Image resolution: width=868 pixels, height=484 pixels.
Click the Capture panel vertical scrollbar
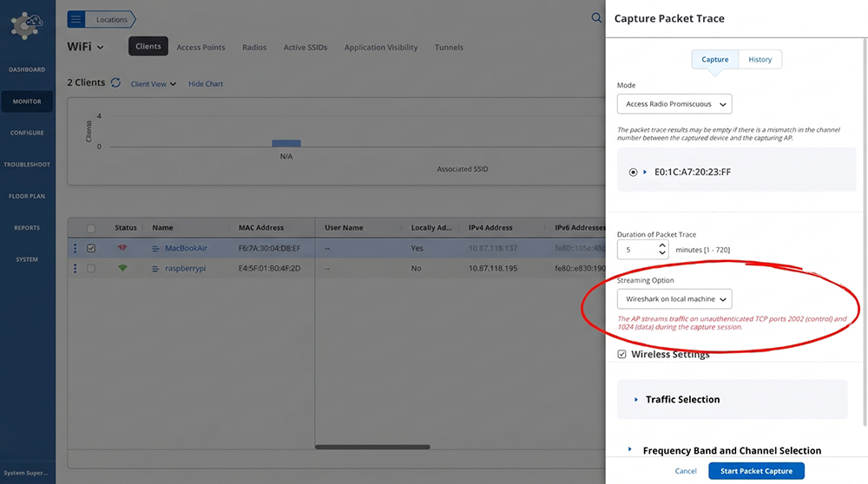(865, 232)
